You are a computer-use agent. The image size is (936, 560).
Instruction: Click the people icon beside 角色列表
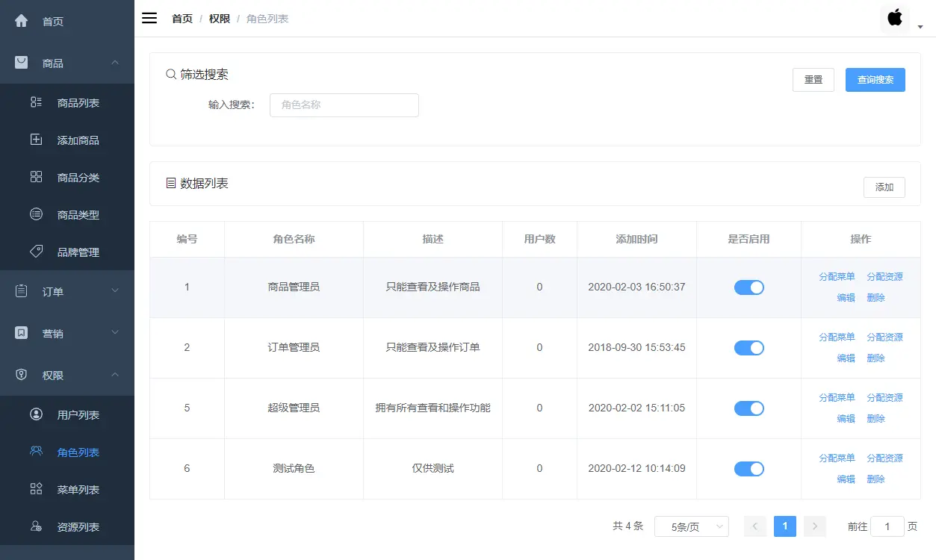(x=36, y=452)
